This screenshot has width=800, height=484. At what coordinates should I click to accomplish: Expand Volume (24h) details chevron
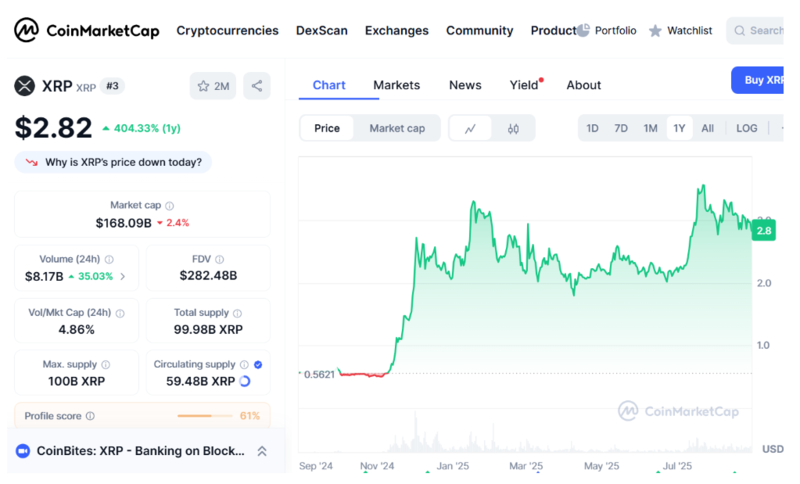pyautogui.click(x=123, y=276)
